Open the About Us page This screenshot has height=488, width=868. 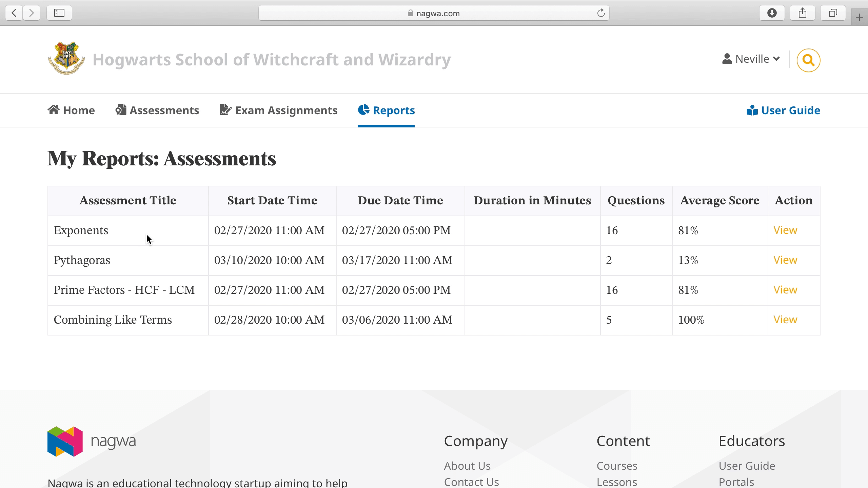pos(467,466)
